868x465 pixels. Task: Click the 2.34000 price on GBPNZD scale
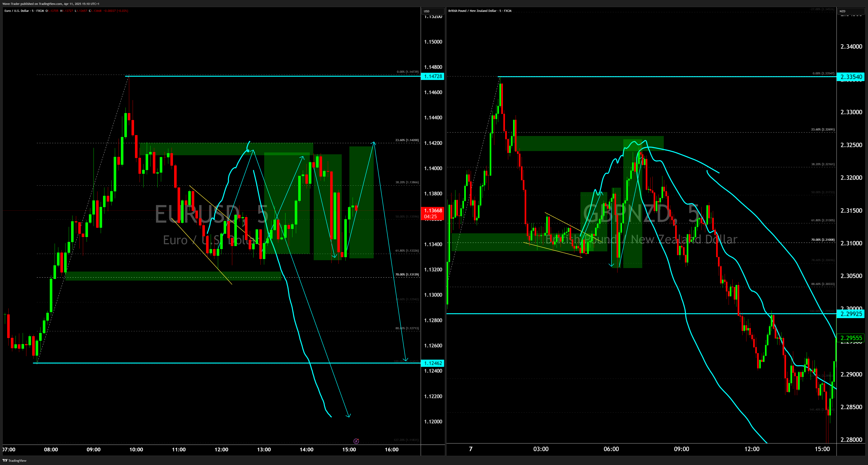pos(851,47)
